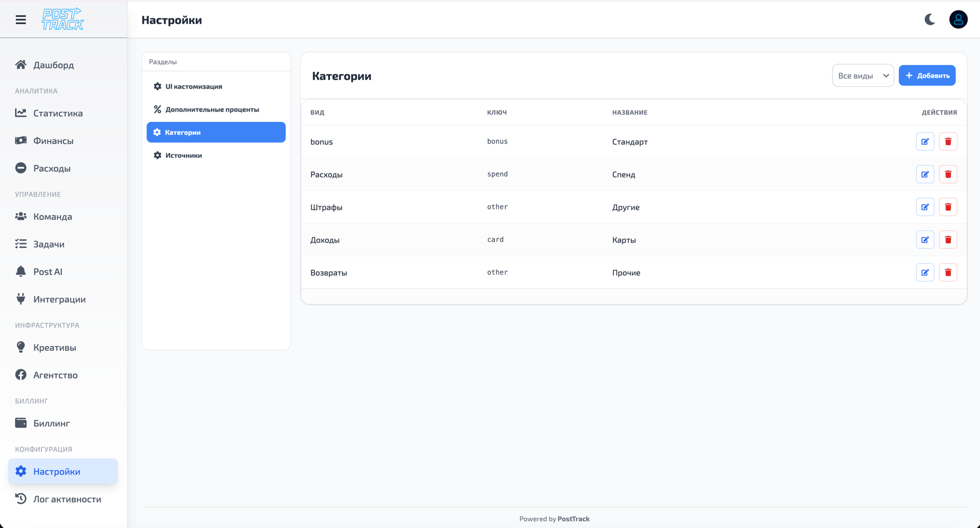Click the PostTrack link in the footer
This screenshot has width=980, height=528.
click(573, 519)
